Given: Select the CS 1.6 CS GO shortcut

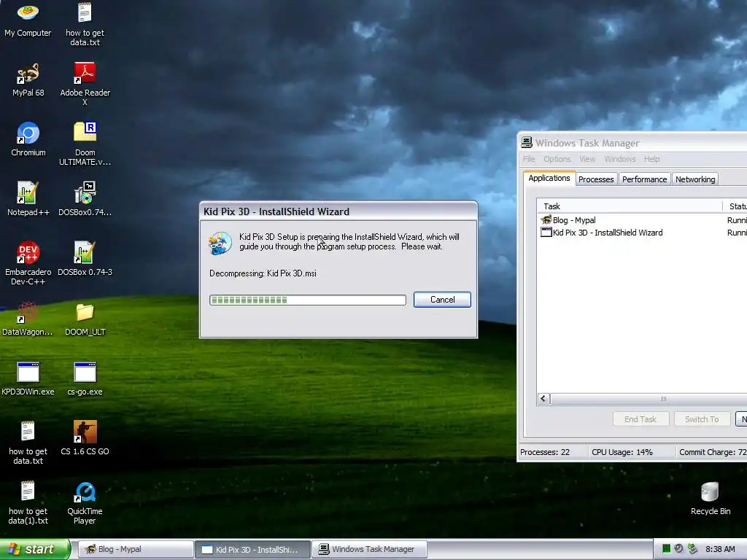Looking at the screenshot, I should coord(85,438).
